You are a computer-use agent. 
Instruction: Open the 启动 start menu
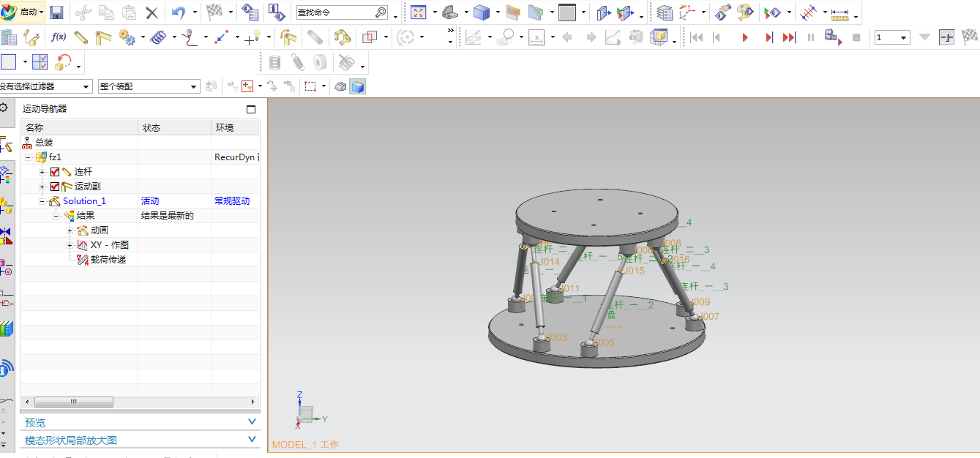[24, 12]
